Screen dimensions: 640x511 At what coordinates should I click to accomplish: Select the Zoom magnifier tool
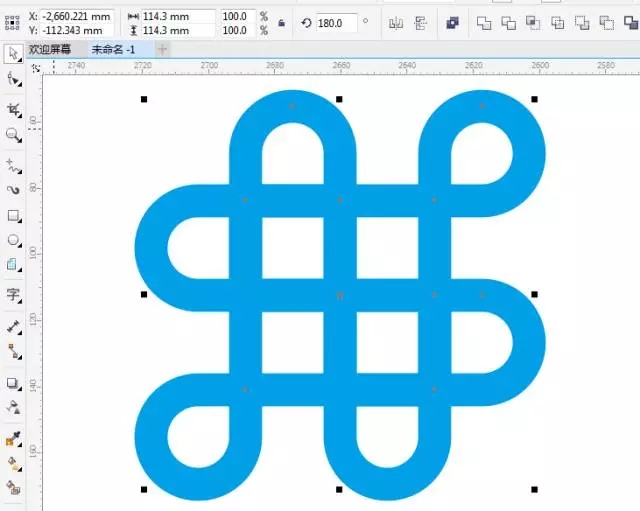click(x=13, y=135)
